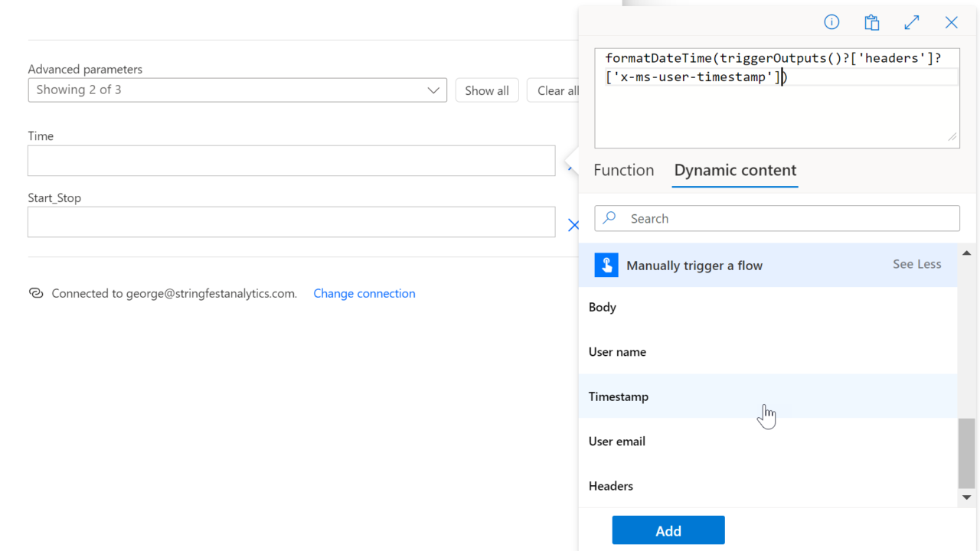980x551 pixels.
Task: Choose Timestamp from the dynamic content list
Action: 619,396
